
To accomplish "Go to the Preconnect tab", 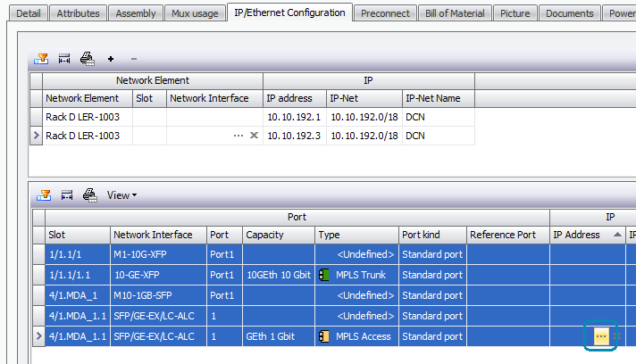I will [x=385, y=13].
